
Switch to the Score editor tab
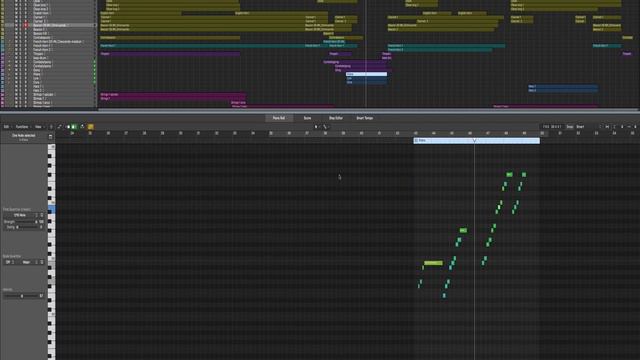tap(307, 118)
